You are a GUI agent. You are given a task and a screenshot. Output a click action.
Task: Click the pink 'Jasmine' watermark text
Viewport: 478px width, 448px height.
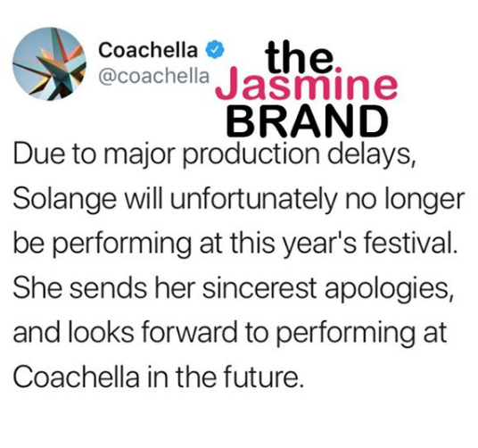tap(307, 84)
